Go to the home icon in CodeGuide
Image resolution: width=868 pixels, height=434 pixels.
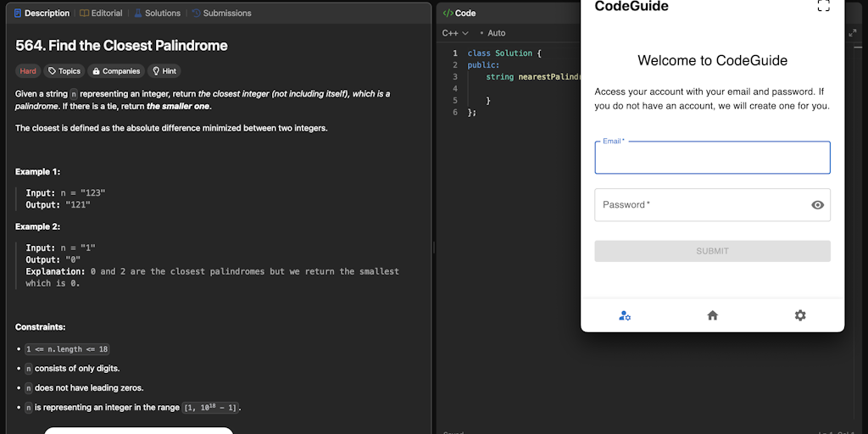712,315
